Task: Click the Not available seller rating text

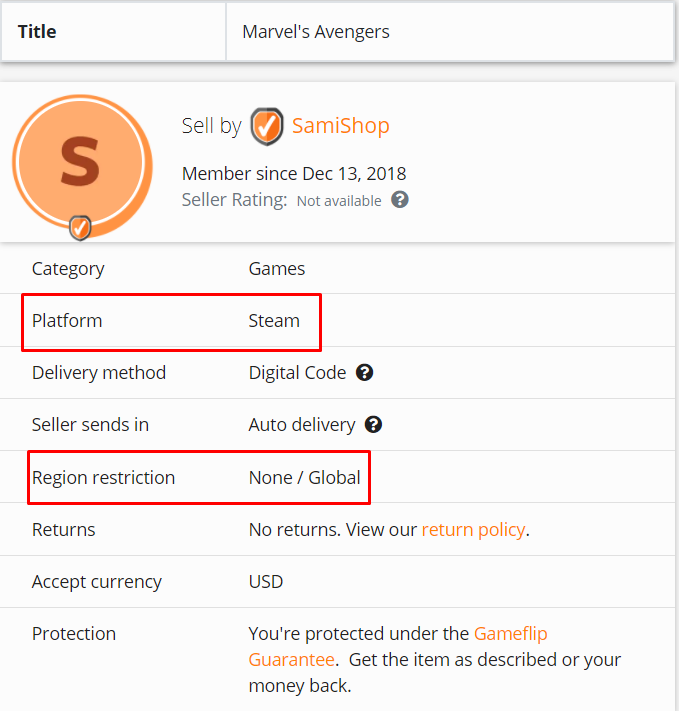Action: click(x=339, y=201)
